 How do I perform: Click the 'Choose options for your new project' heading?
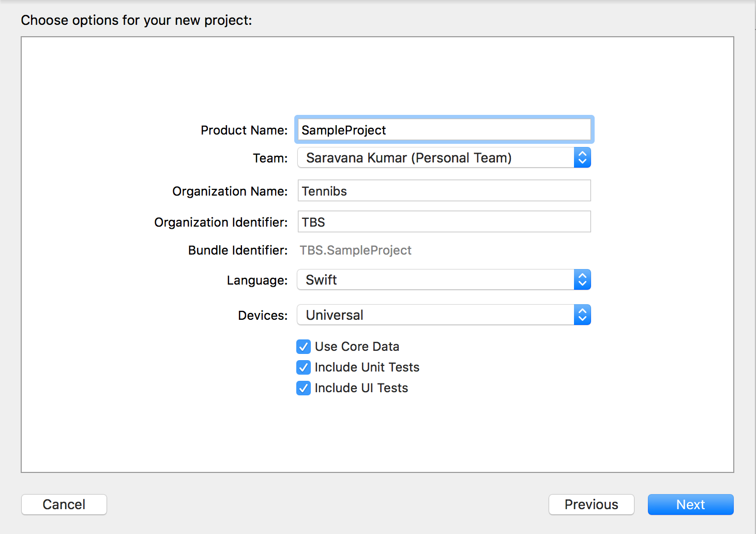[137, 20]
